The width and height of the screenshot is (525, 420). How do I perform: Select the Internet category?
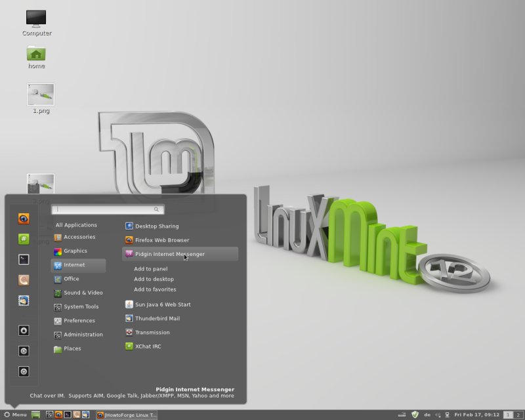(78, 265)
